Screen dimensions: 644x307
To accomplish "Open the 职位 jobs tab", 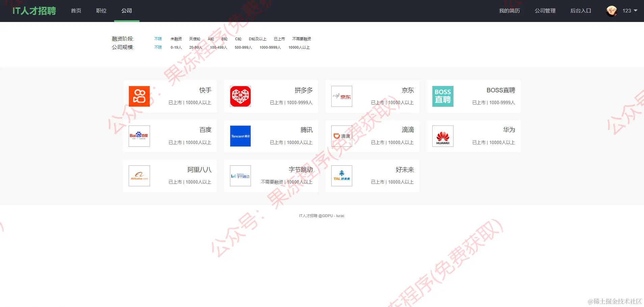I will (101, 11).
